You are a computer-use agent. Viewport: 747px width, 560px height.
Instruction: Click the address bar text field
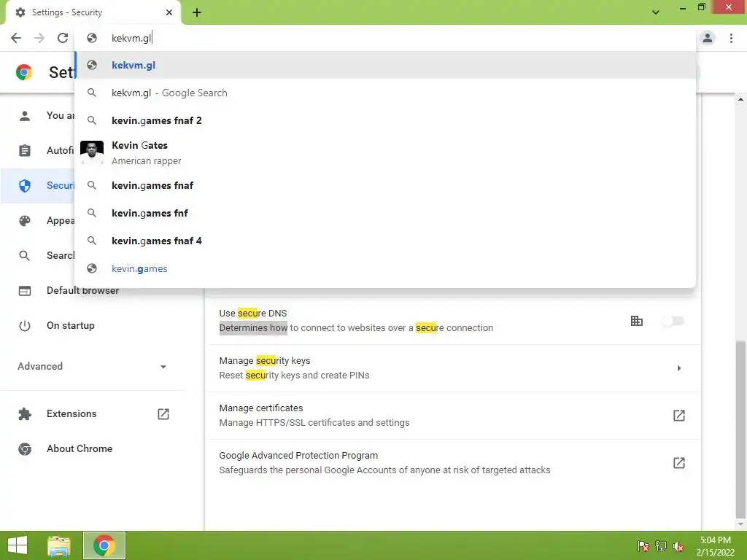(x=385, y=38)
